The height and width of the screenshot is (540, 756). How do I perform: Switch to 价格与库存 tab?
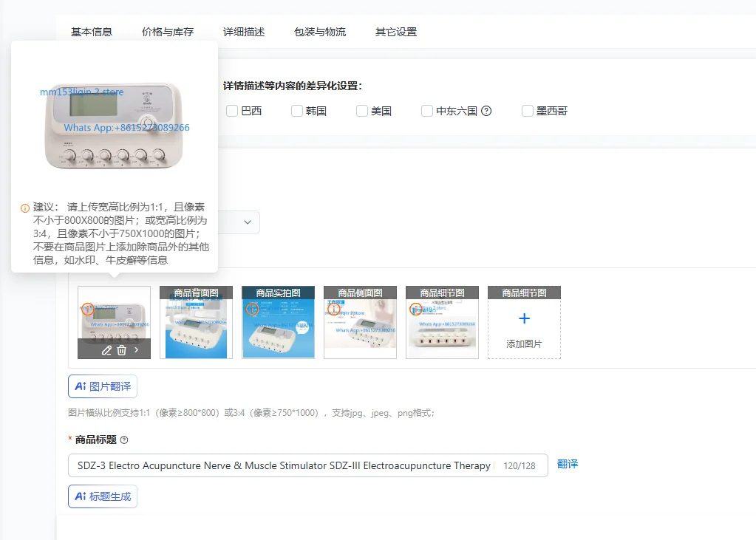click(x=168, y=32)
